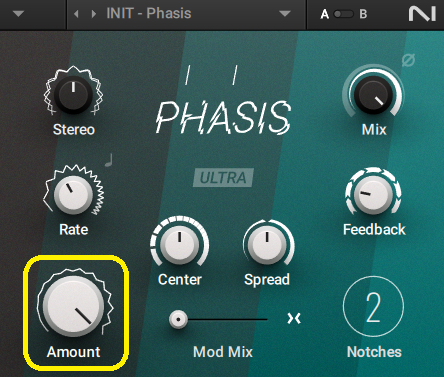Toggle the tempo sync note icon
Image resolution: width=444 pixels, height=377 pixels.
tap(109, 160)
